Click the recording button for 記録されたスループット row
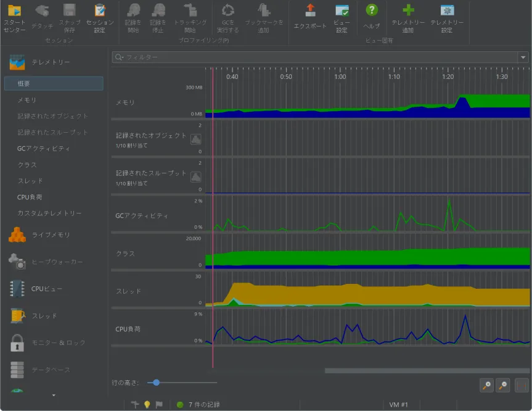Viewport: 532px width, 411px height. 196,177
